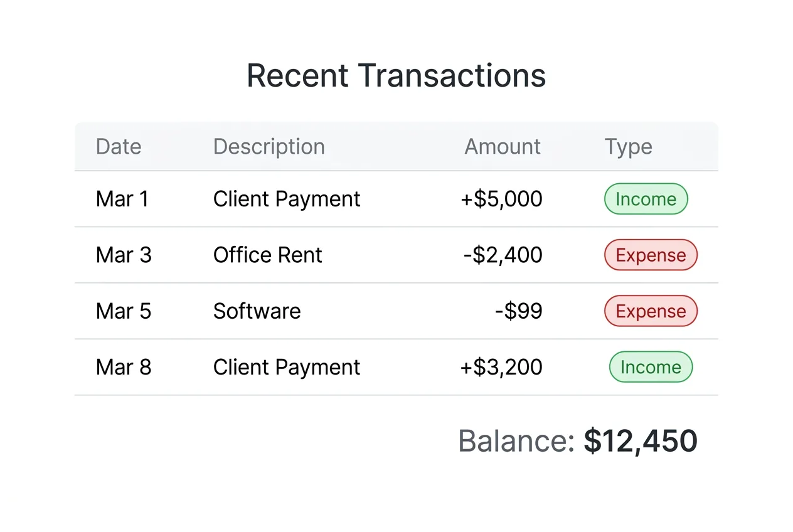Screen dimensions: 793x532
Task: Click the -$2,400 amount value
Action: [502, 255]
